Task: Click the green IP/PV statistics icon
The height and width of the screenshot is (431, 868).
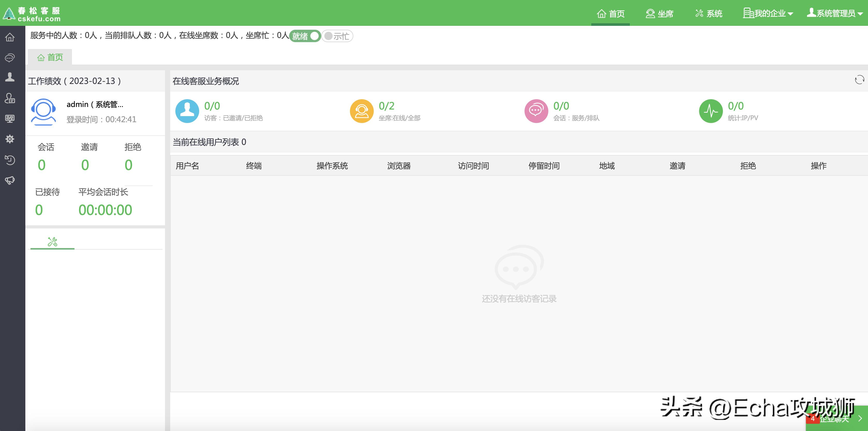Action: coord(711,111)
